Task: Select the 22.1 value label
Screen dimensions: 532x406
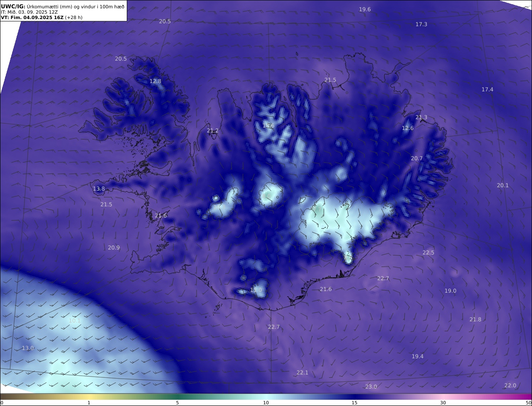Action: 303,373
